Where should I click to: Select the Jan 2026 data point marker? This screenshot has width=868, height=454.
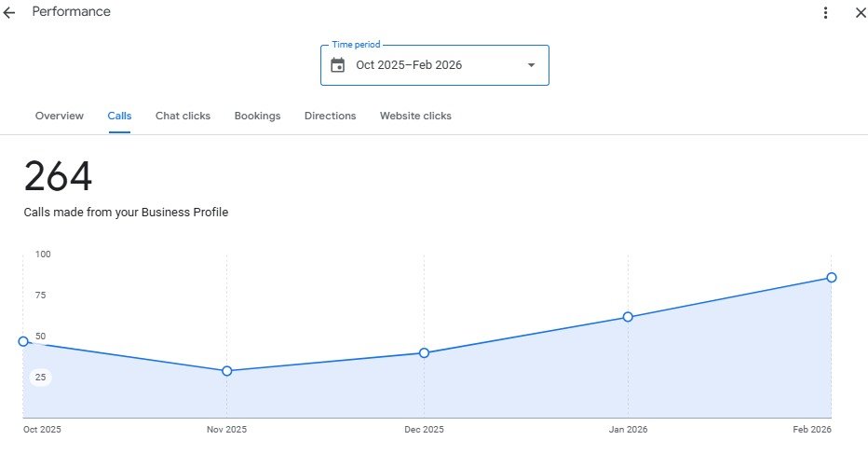[628, 317]
